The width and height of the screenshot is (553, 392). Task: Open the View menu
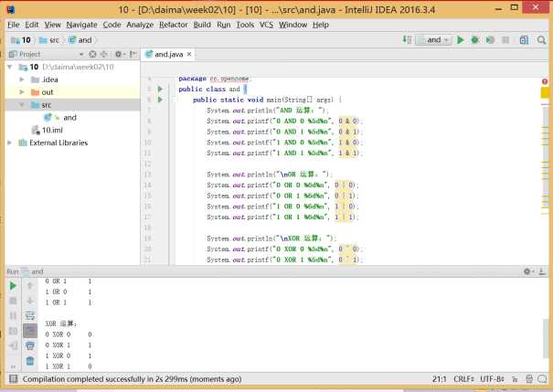[52, 25]
